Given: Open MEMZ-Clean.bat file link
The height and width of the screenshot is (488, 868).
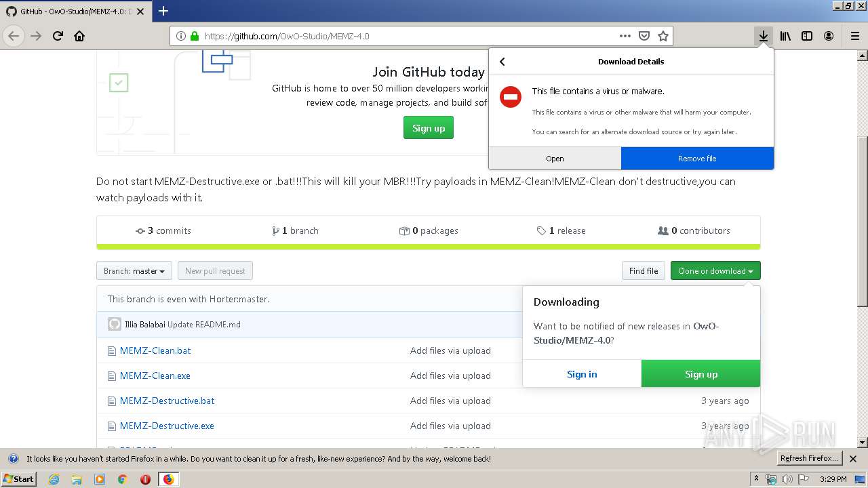Looking at the screenshot, I should point(155,351).
